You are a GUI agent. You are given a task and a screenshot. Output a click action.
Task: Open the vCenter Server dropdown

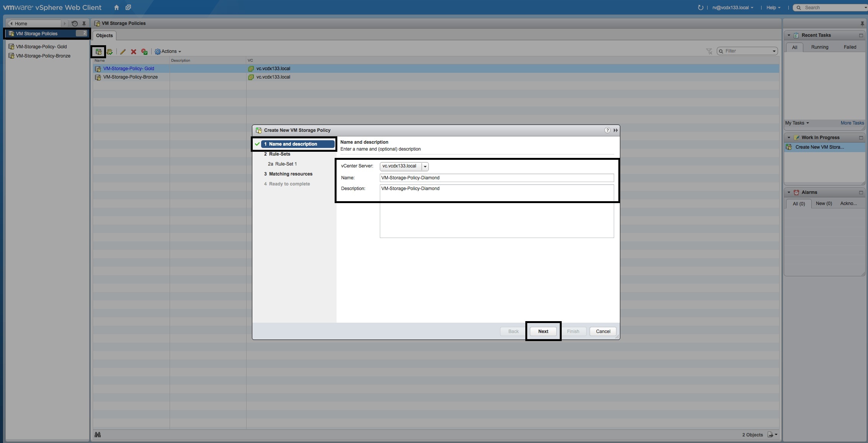425,166
